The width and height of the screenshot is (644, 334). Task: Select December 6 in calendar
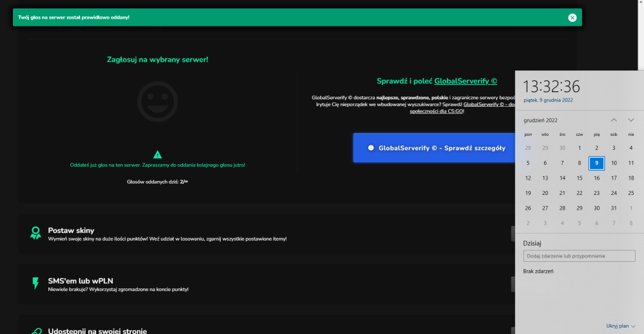(x=545, y=163)
